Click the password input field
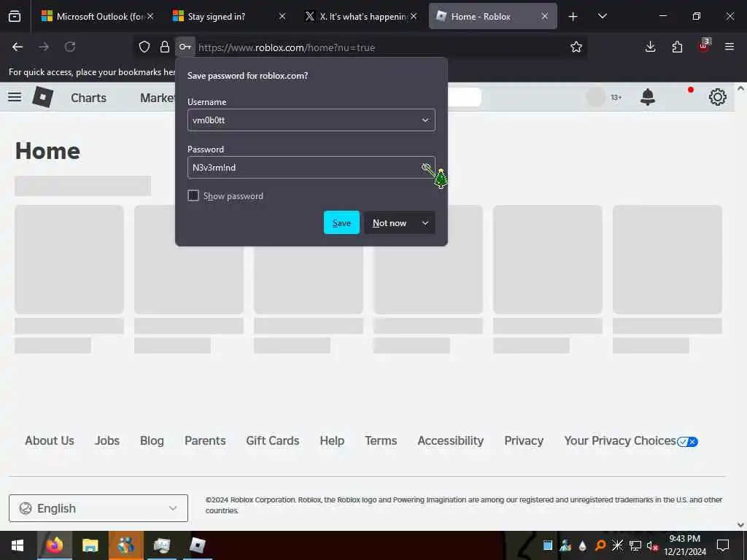 (311, 167)
